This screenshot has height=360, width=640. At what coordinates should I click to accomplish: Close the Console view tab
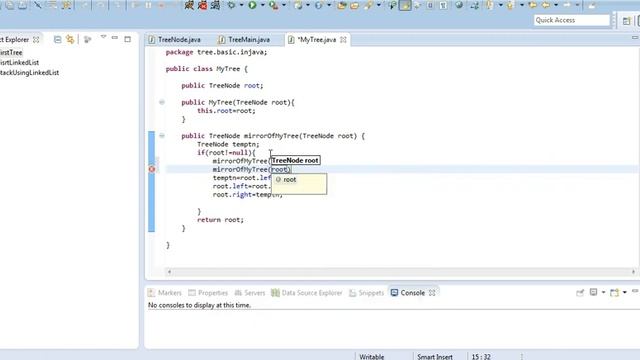(x=432, y=293)
